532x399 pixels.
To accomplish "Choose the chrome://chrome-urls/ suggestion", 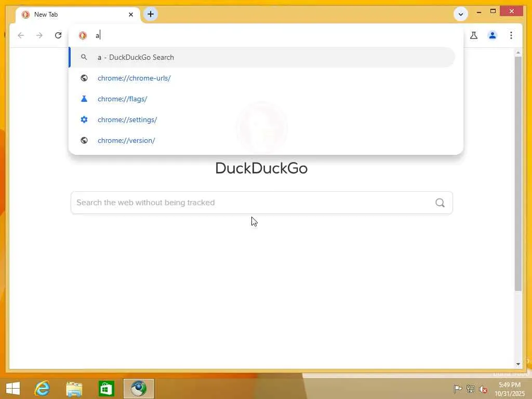I will [x=262, y=78].
